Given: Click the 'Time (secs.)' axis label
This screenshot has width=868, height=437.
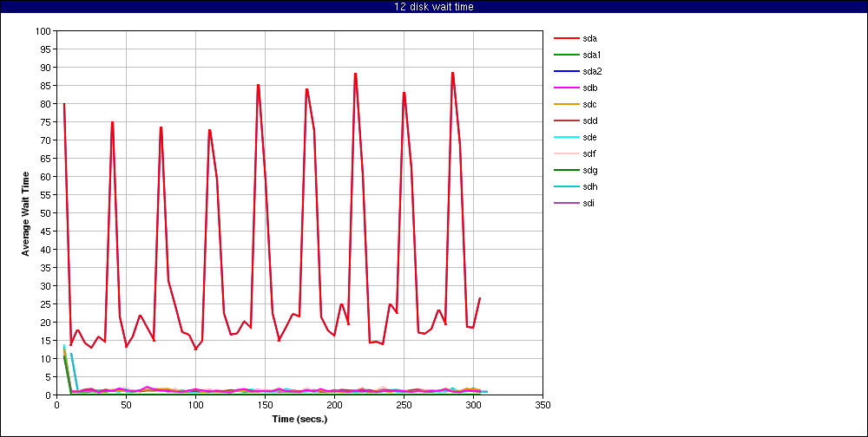Looking at the screenshot, I should 299,420.
